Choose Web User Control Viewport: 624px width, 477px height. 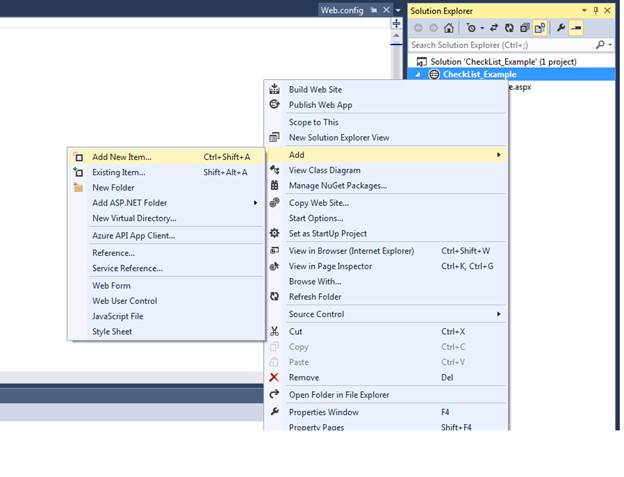(x=166, y=301)
